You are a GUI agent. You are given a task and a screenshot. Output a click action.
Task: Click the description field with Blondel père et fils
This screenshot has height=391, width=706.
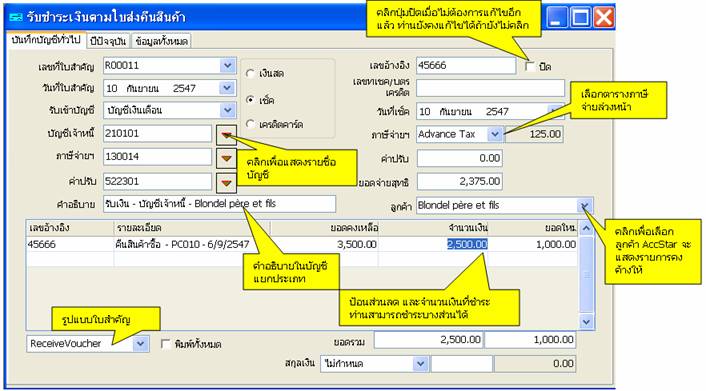coord(219,204)
